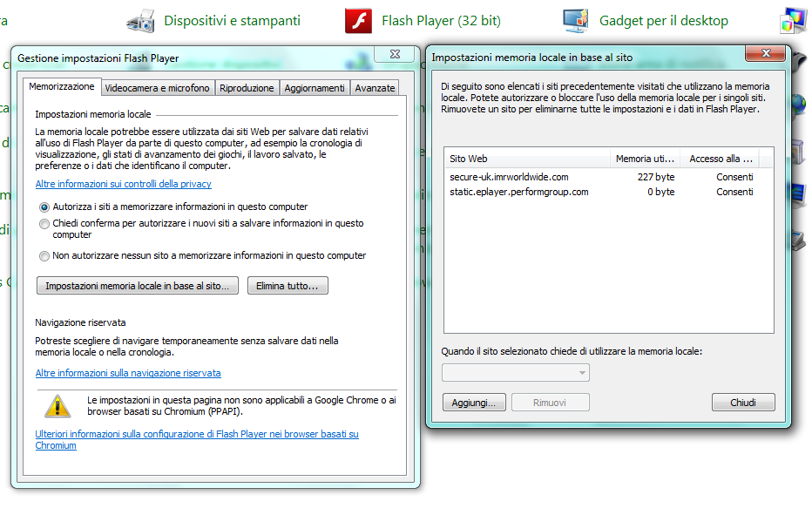
Task: Click the disabled 'Rimuovi' button
Action: pos(550,403)
